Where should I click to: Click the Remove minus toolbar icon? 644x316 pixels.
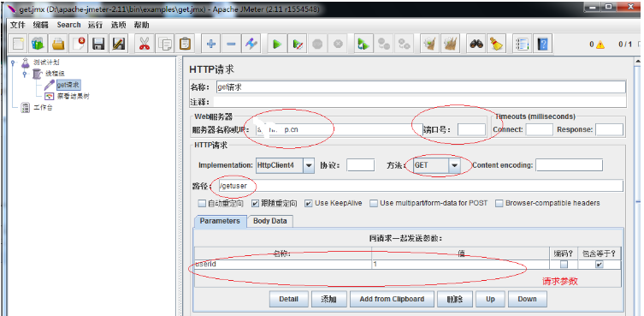point(231,44)
